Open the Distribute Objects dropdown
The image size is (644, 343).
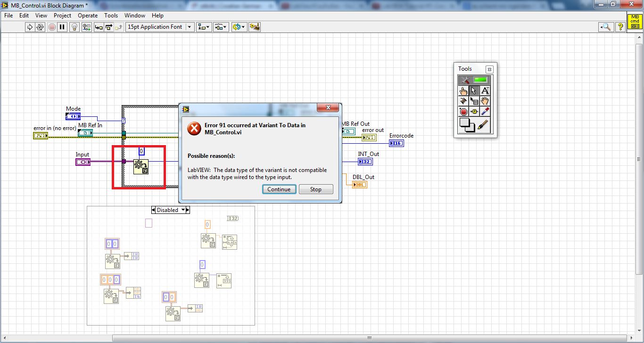[221, 27]
